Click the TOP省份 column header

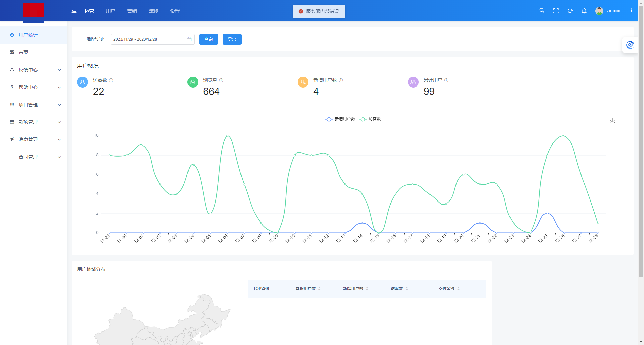click(x=261, y=289)
